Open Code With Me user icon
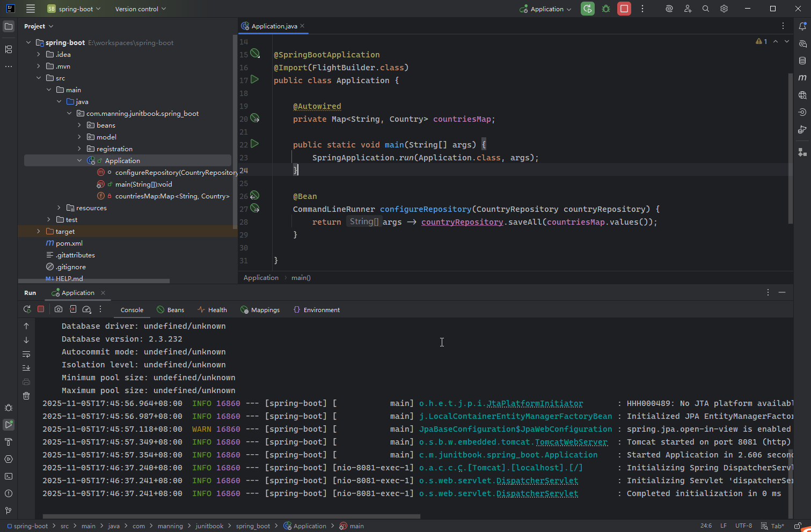Image resolution: width=811 pixels, height=532 pixels. 688,9
